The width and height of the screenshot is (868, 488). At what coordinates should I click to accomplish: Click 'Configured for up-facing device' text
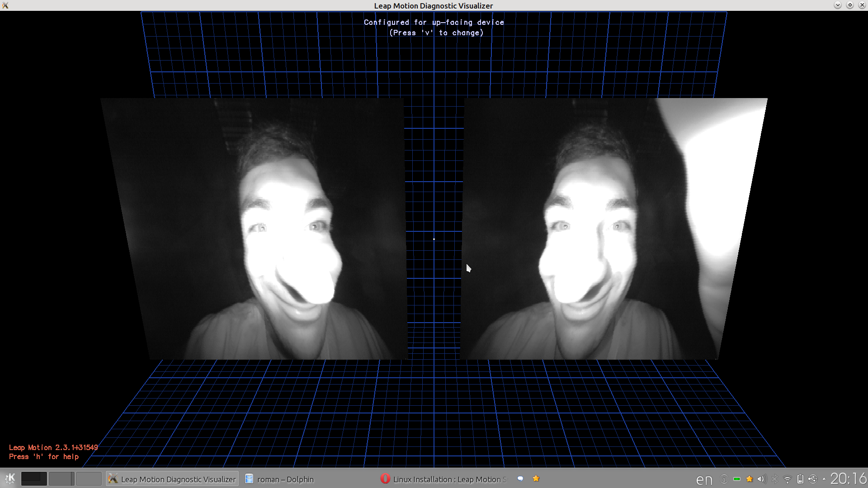click(434, 22)
